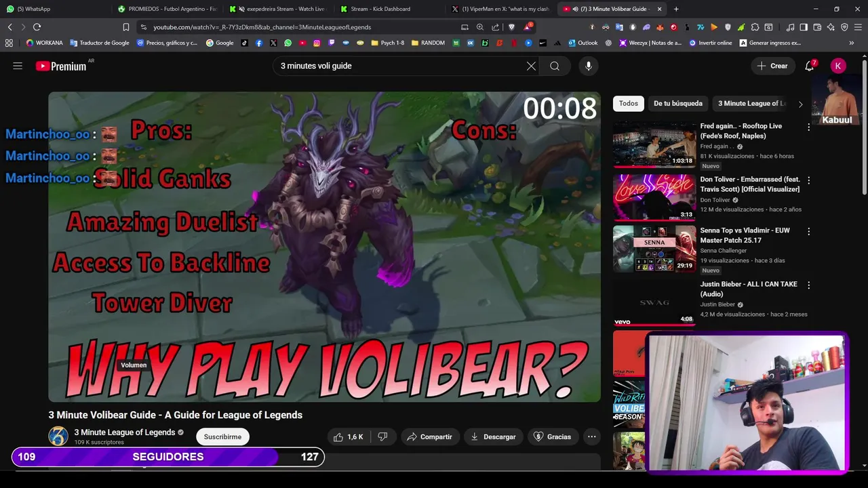
Task: Select the De tu búsqueda chip
Action: coord(678,104)
